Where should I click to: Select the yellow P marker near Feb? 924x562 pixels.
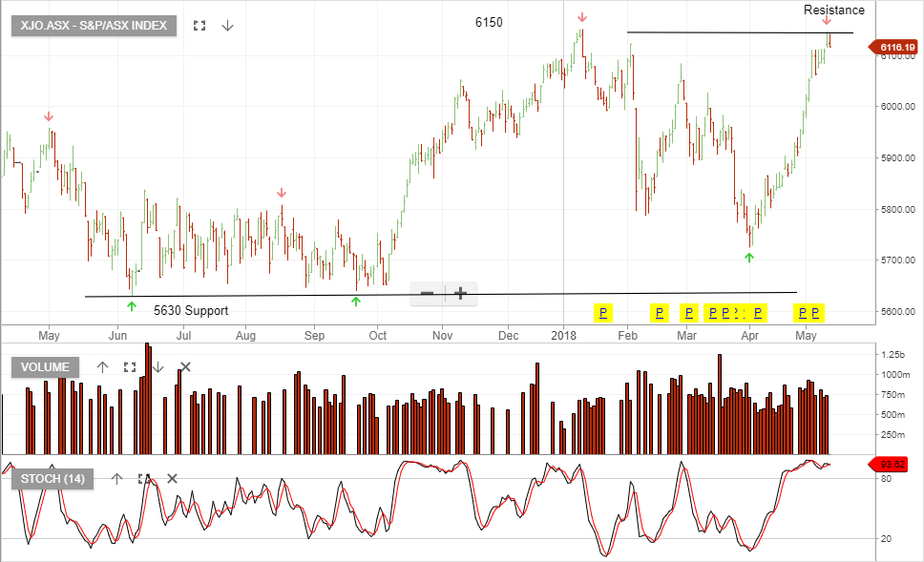tap(602, 313)
